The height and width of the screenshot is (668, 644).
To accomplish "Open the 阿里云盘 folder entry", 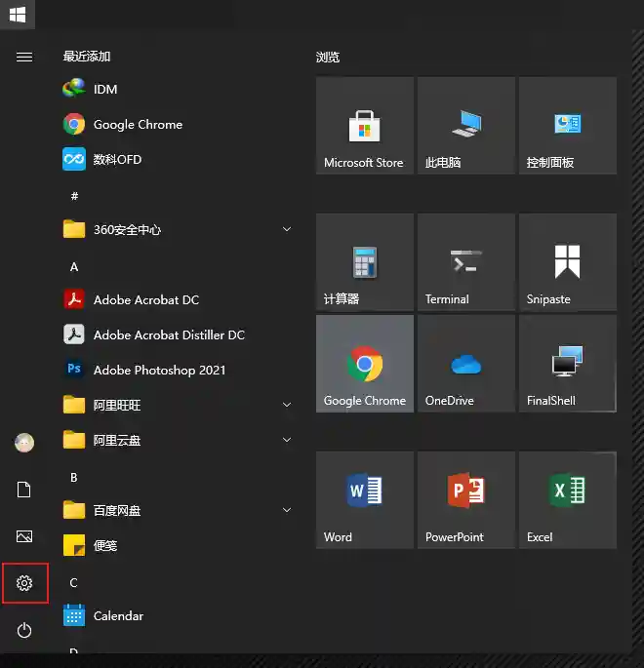I will coord(178,440).
